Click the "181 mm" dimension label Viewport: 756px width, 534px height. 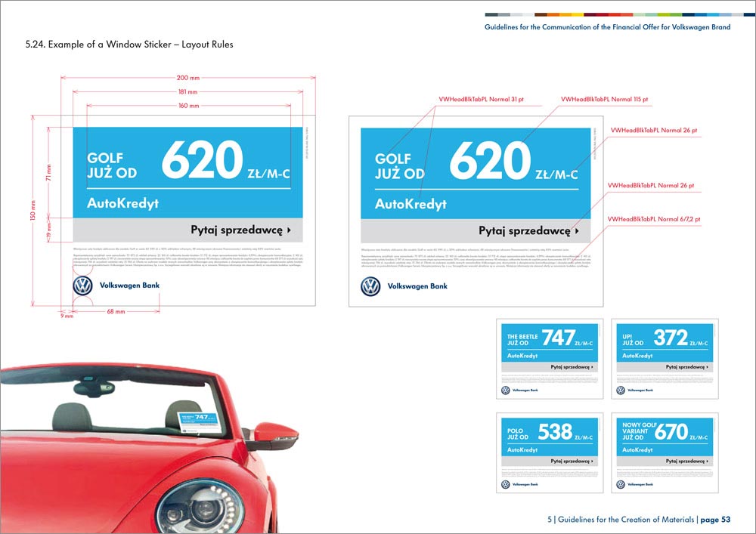[188, 91]
